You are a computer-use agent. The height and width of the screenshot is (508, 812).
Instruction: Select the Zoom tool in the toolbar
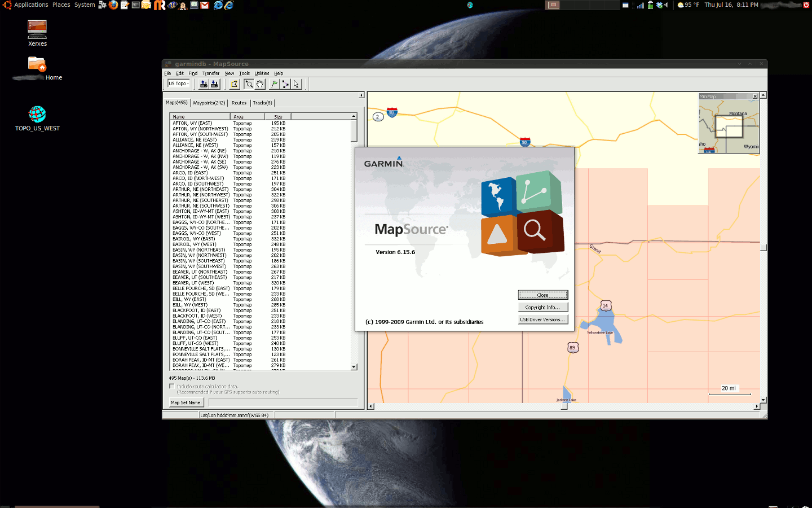click(250, 84)
